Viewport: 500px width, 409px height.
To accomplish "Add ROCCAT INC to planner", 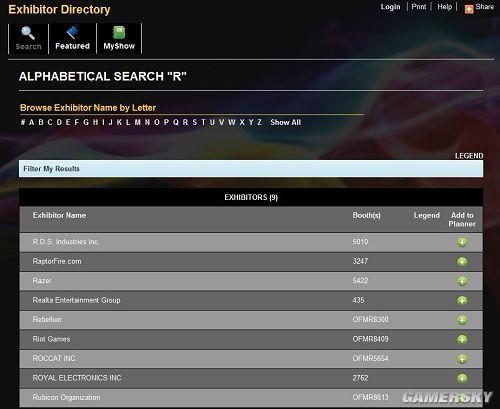I will 462,359.
